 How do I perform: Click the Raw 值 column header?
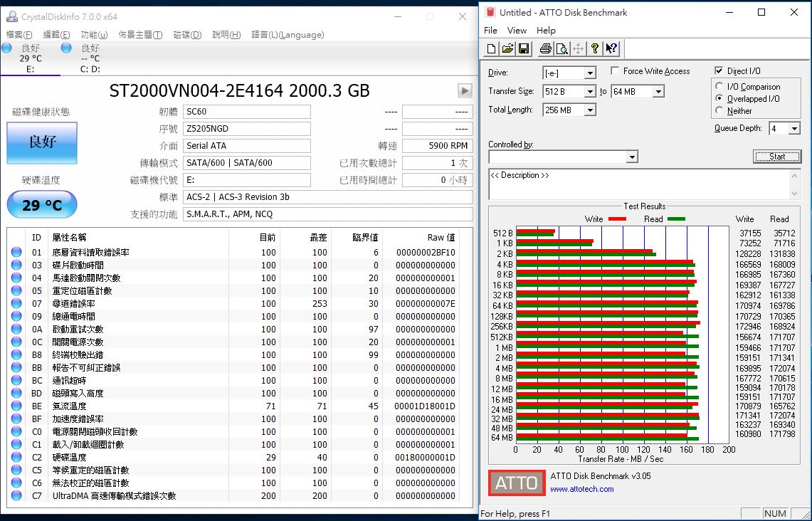click(441, 238)
